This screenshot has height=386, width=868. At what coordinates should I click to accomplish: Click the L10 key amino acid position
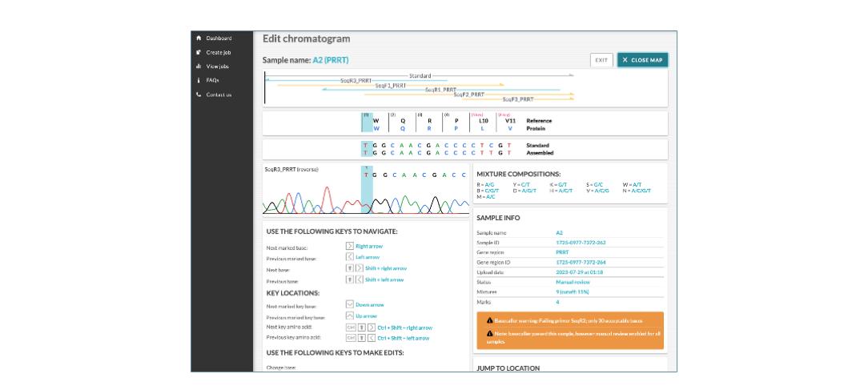[483, 121]
